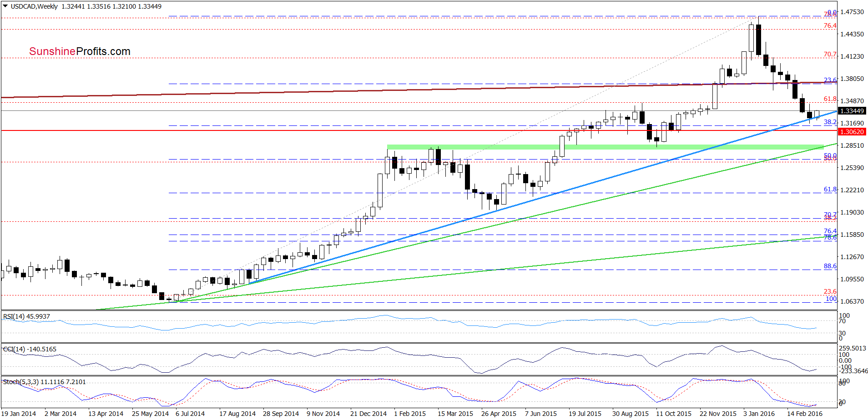Click the 19 Jul 2015 date label
This screenshot has height=420, width=868.
pos(585,414)
